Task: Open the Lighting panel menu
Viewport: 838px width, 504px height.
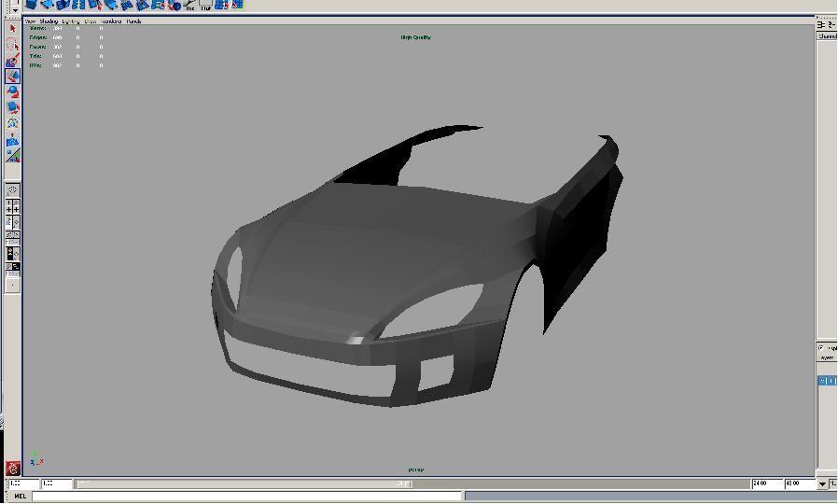Action: [70, 21]
